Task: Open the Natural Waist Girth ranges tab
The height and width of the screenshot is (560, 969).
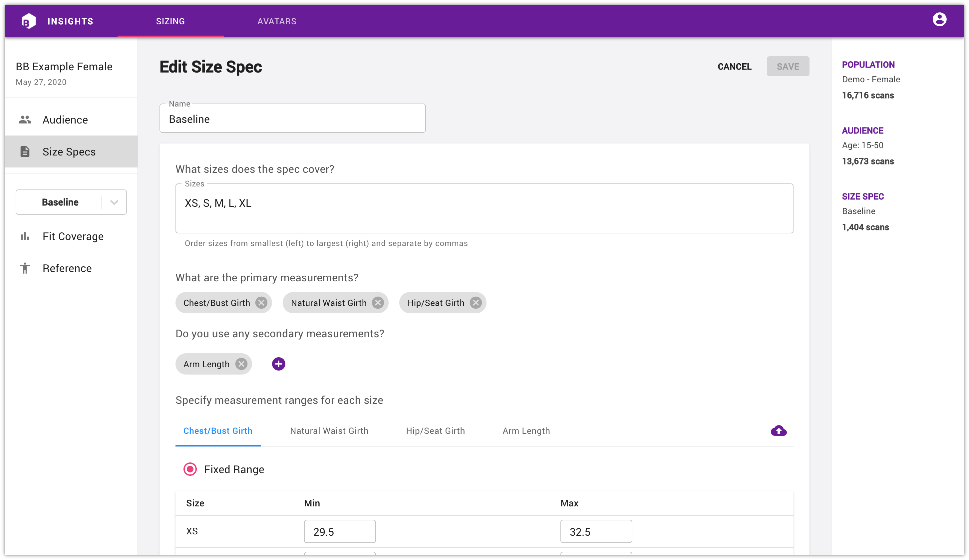Action: (x=329, y=431)
